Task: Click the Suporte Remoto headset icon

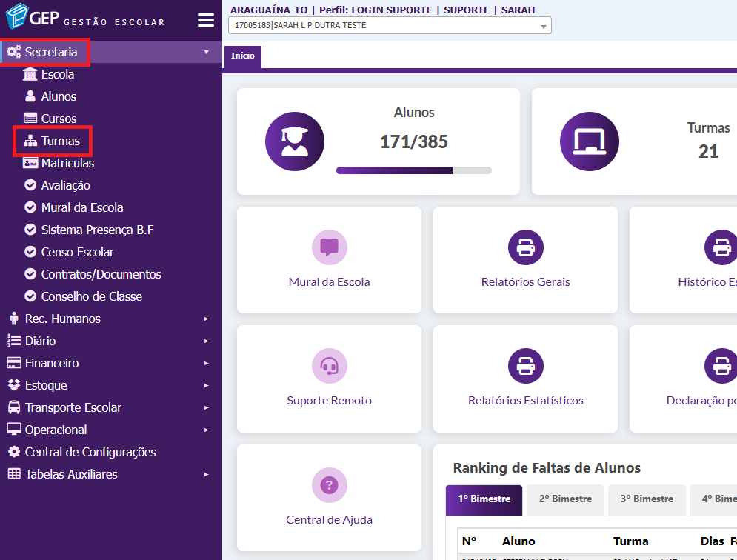Action: (x=329, y=366)
